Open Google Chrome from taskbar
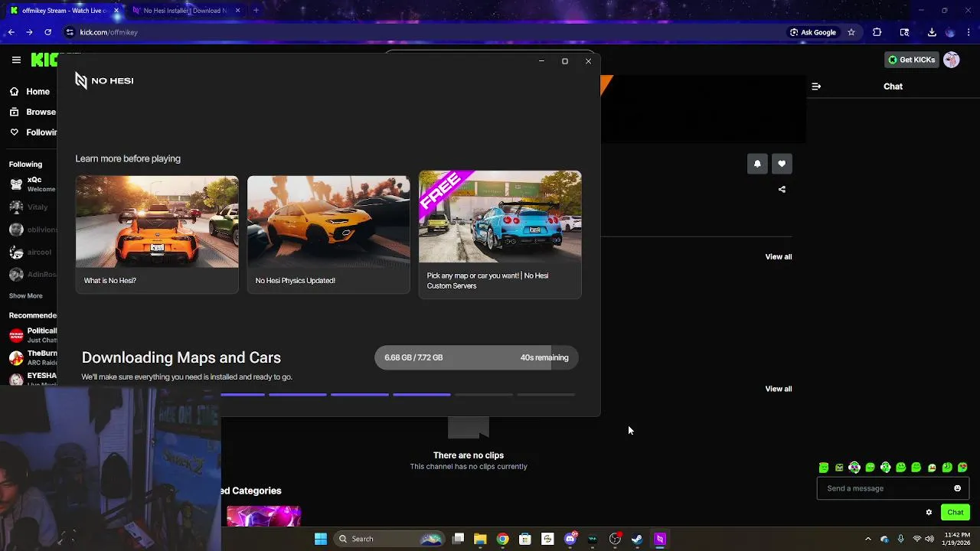 pyautogui.click(x=502, y=539)
